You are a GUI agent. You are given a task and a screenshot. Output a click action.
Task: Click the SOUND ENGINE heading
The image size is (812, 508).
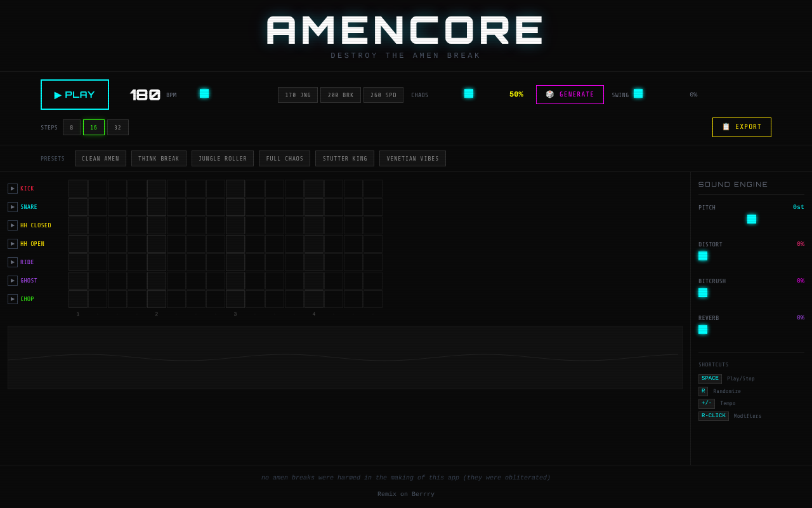point(733,185)
